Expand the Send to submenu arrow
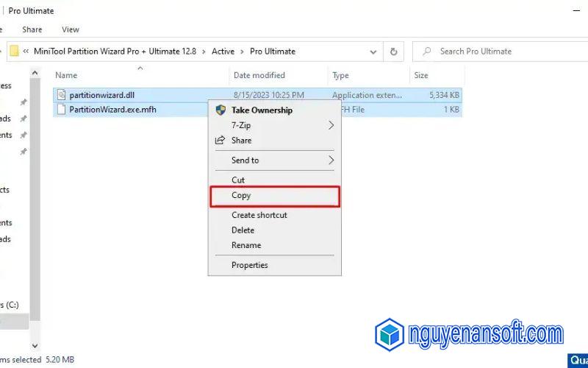Viewport: 588px width, 368px height. (331, 160)
